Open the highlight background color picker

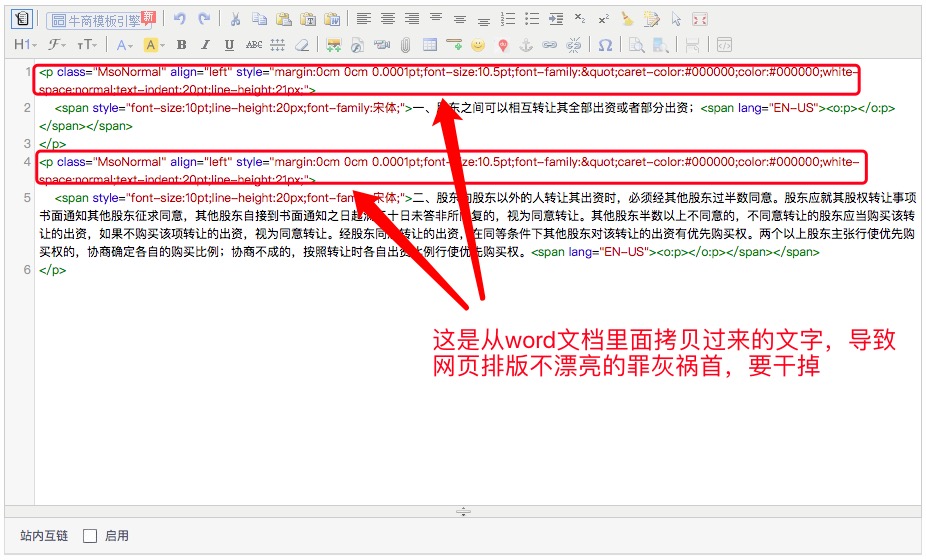(154, 45)
